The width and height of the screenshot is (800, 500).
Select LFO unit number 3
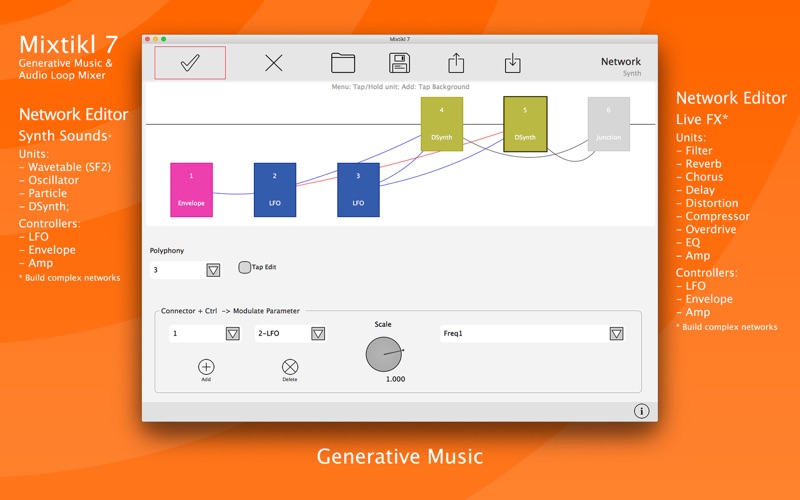click(x=358, y=190)
